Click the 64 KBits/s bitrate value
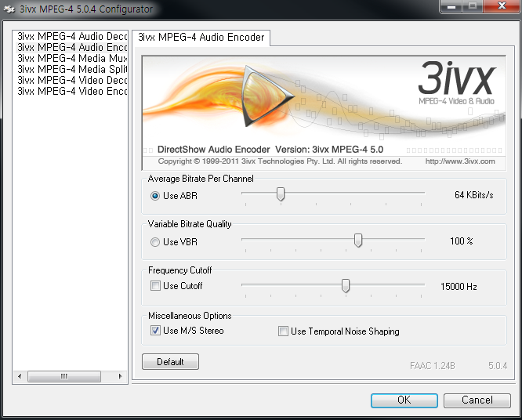This screenshot has width=522, height=420. (474, 195)
